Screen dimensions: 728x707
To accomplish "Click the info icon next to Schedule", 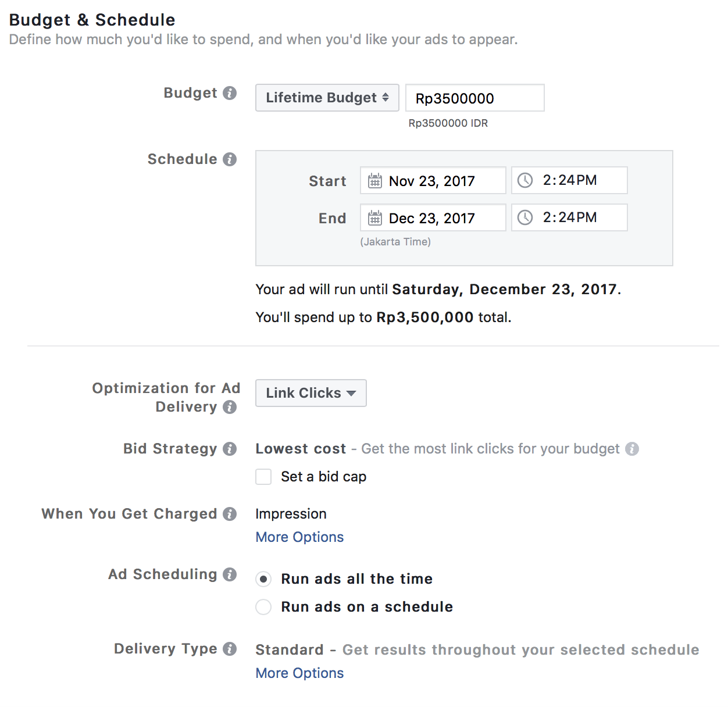I will (x=230, y=159).
